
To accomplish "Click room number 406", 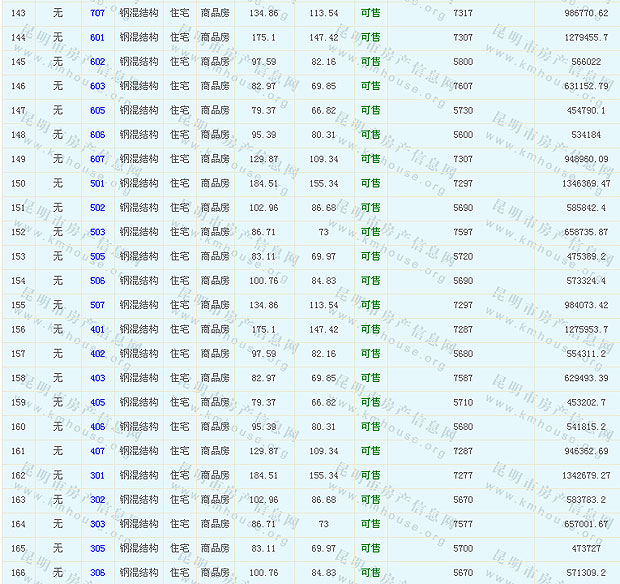I will [x=97, y=427].
